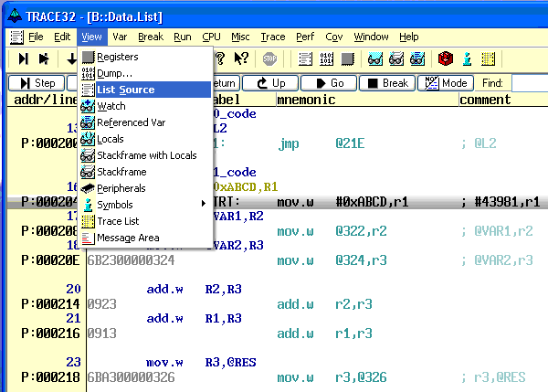Open the Break menu in menu bar
548x392 pixels.
point(150,37)
